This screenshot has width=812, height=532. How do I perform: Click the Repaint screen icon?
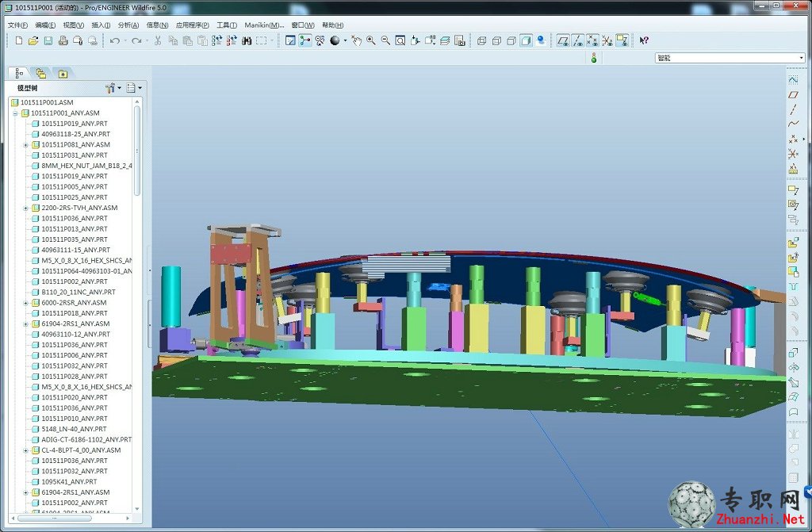point(290,40)
